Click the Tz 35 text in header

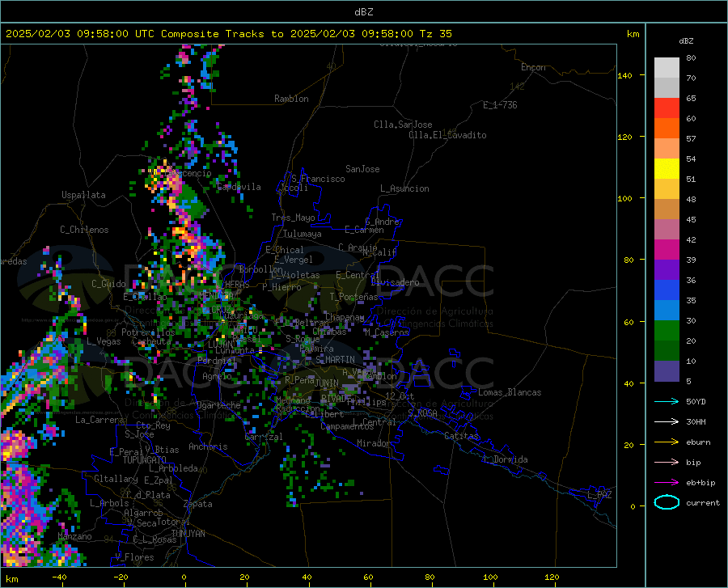(435, 33)
